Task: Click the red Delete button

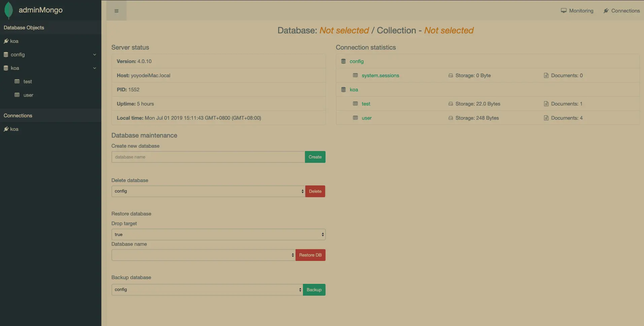Action: click(x=315, y=191)
